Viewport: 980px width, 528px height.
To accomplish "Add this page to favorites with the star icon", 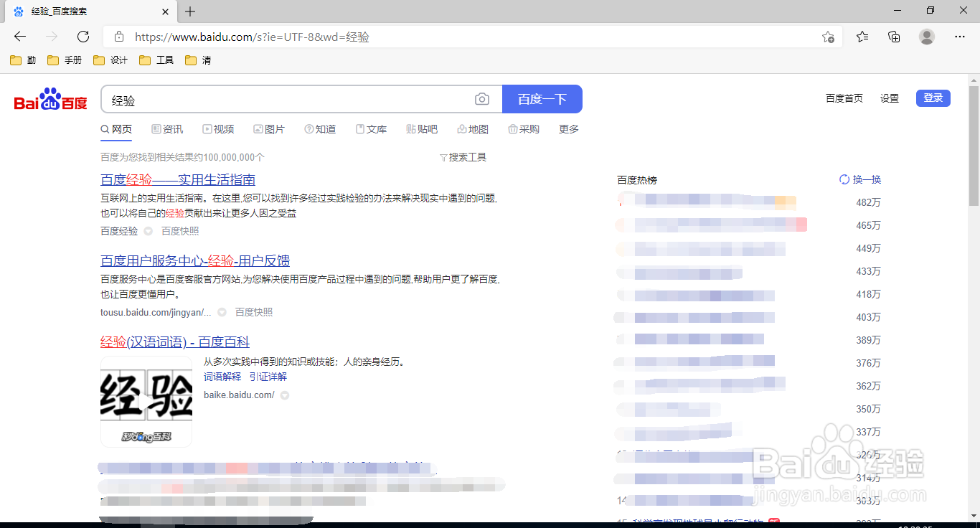I will tap(829, 37).
